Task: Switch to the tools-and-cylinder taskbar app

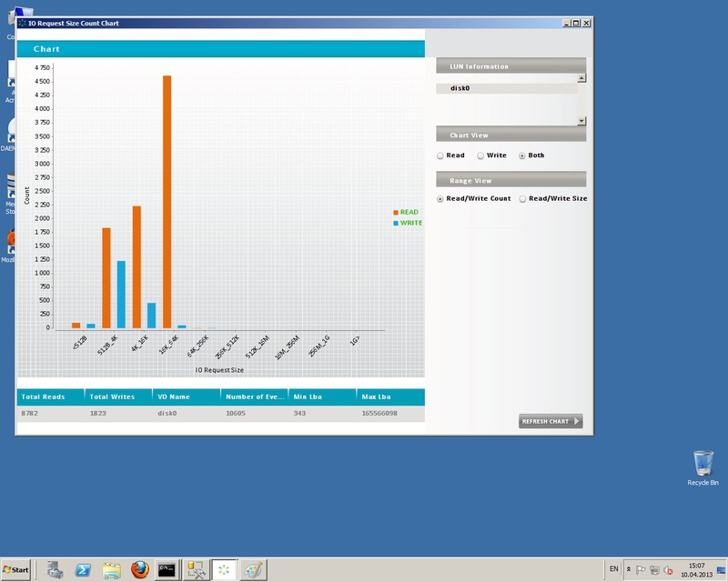Action: coord(197,570)
